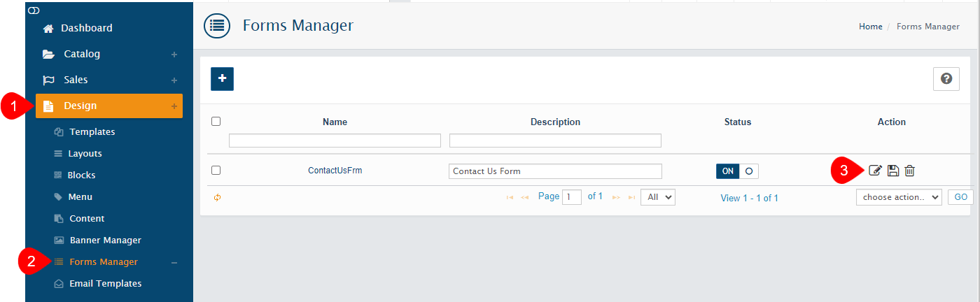
Task: Click the edit icon for ContactUsFrm
Action: pos(875,171)
